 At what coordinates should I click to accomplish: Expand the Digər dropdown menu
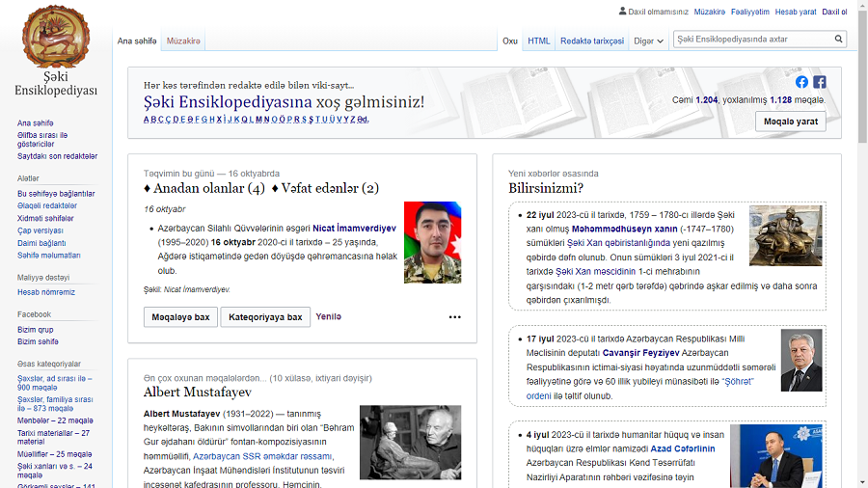[649, 41]
